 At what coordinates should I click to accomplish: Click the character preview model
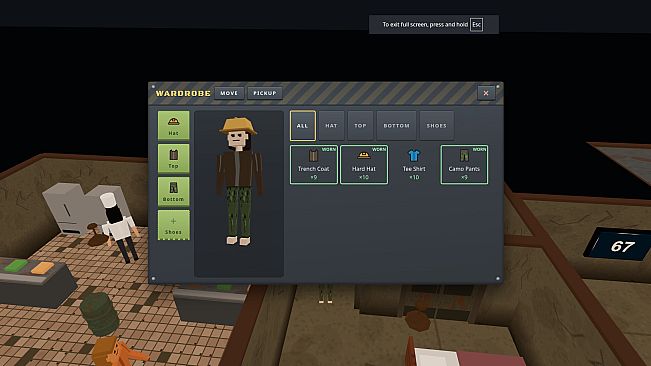point(239,181)
